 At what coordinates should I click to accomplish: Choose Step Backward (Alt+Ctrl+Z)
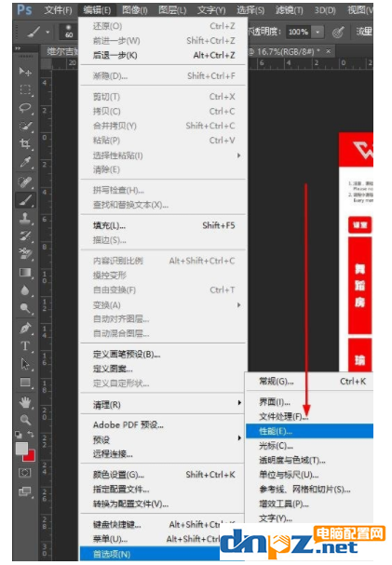(163, 55)
